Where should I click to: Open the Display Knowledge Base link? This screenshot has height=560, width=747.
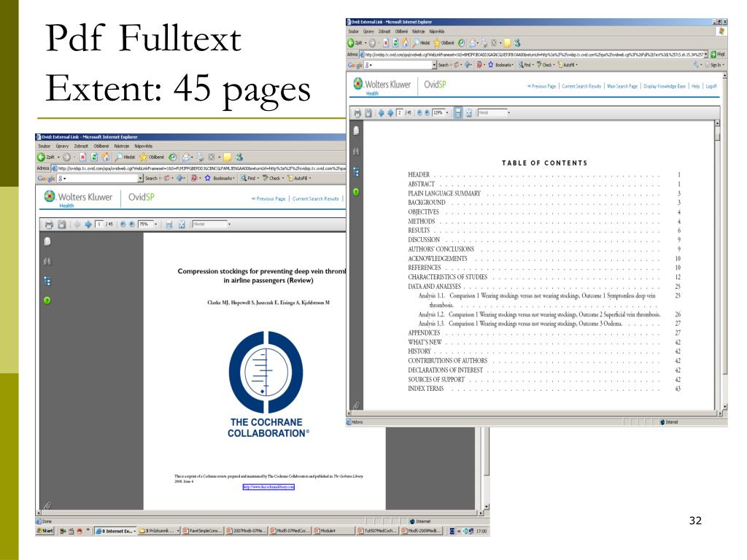click(665, 86)
